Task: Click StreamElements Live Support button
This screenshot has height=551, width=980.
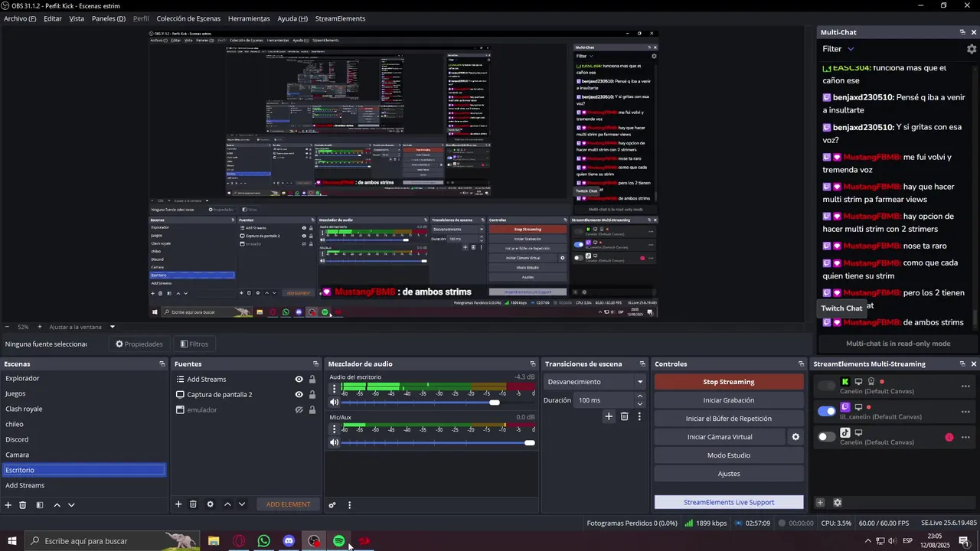Action: (729, 502)
